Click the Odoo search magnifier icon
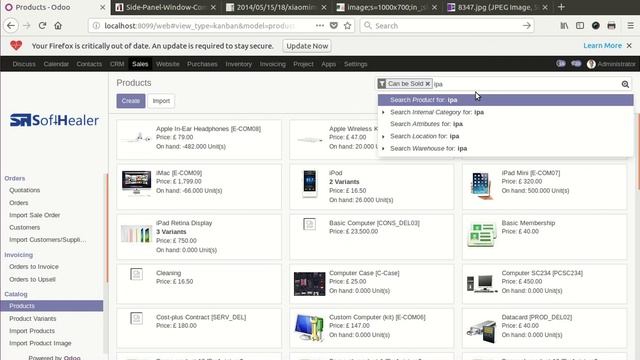This screenshot has width=640, height=360. click(625, 84)
